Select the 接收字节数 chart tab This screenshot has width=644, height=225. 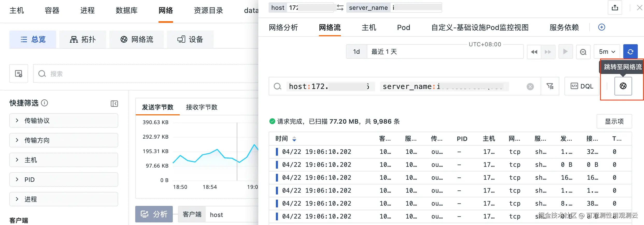click(x=202, y=107)
